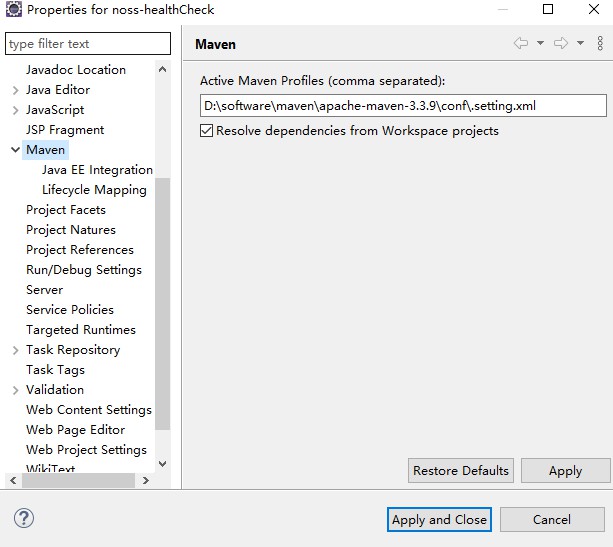Select Validation in the tree
Image resolution: width=613 pixels, height=547 pixels.
click(55, 389)
